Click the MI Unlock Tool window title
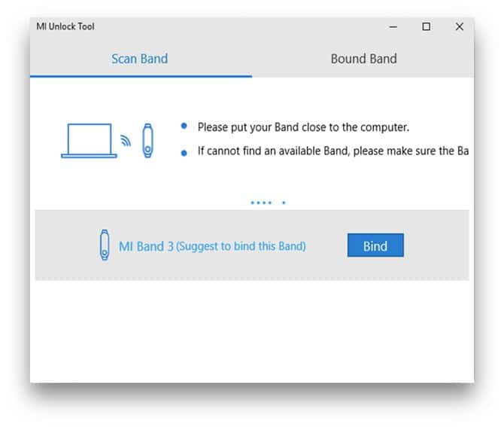The height and width of the screenshot is (427, 504). 65,26
